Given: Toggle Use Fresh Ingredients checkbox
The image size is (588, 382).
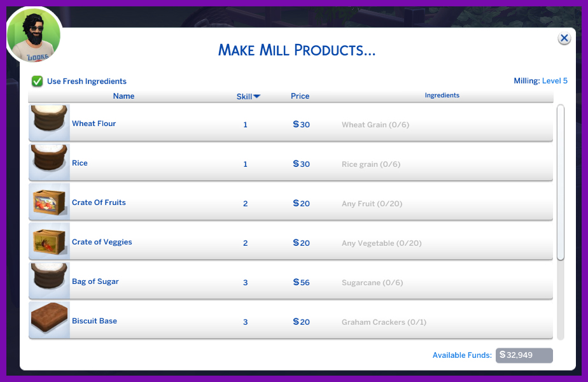Looking at the screenshot, I should [x=38, y=81].
